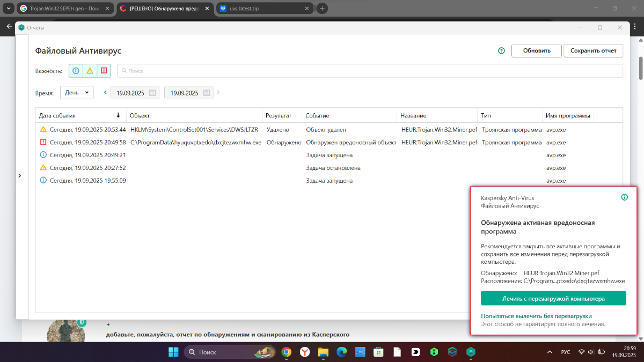Viewport: 644px width, 362px height.
Task: Toggle the critical events importance filter
Action: click(104, 71)
